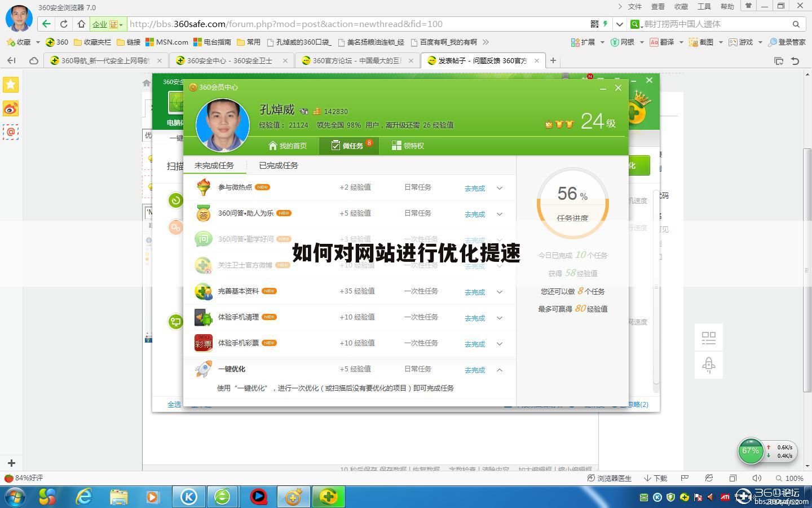Switch to 360安全卫士 taskbar button
Screen dimensions: 812x508
tap(328, 497)
